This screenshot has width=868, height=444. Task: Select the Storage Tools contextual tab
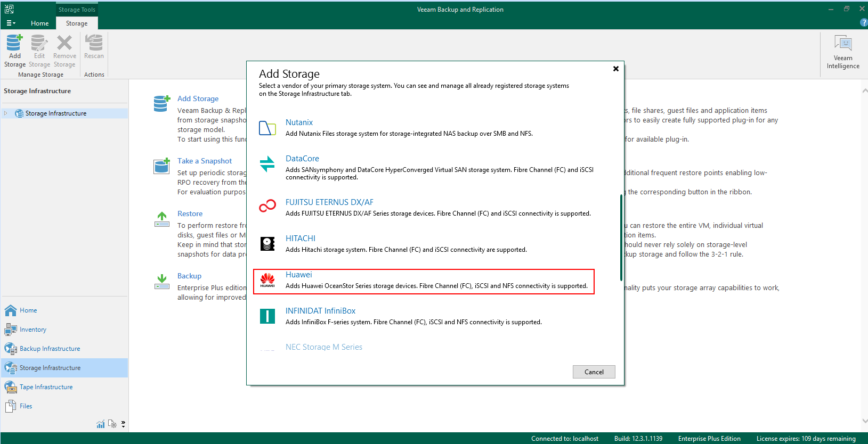point(77,10)
